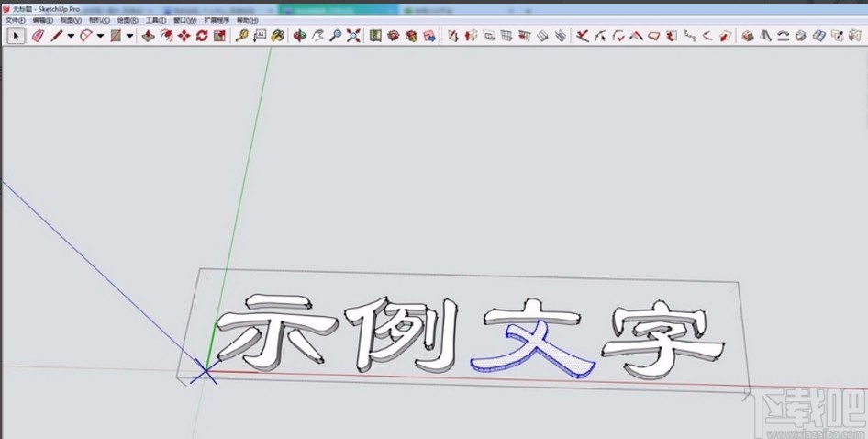Viewport: 868px width, 439px height.
Task: Select the Scale tool
Action: (220, 36)
